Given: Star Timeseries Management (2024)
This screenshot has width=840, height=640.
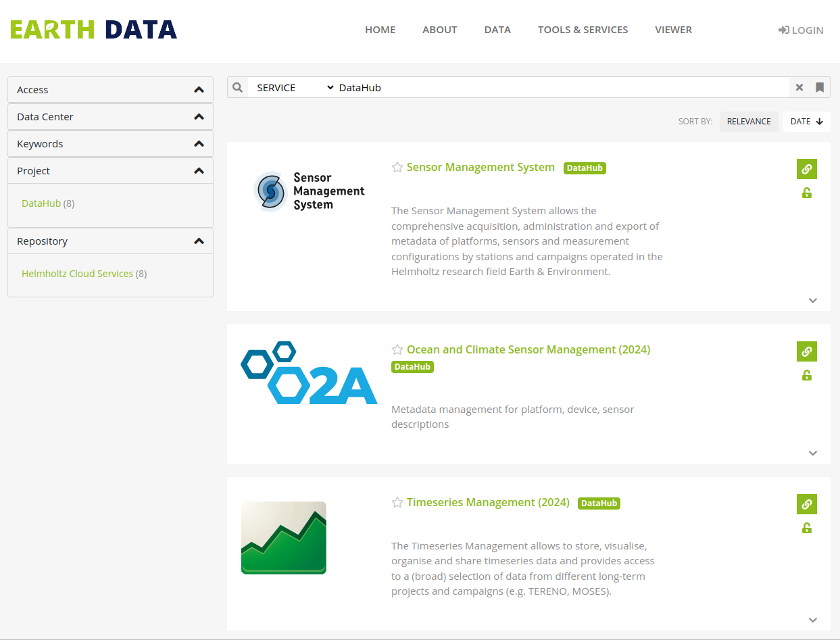Looking at the screenshot, I should tap(397, 503).
